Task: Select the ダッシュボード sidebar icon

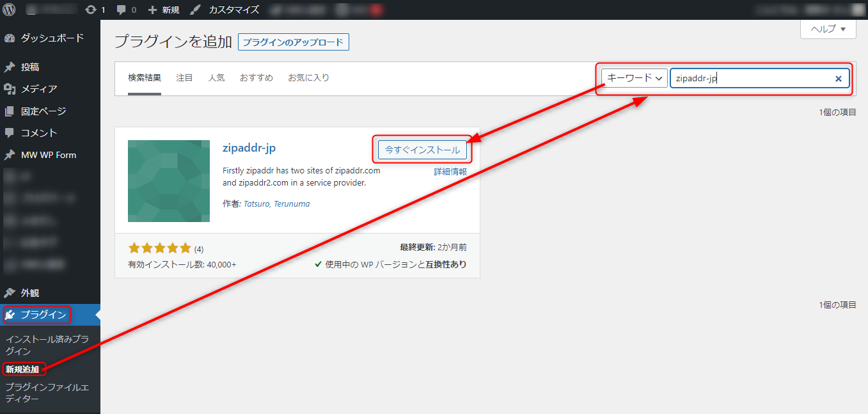Action: click(x=10, y=38)
